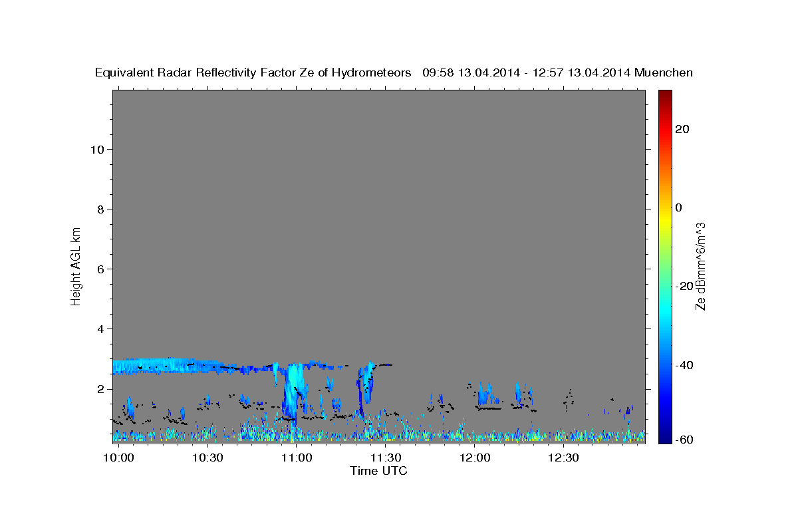Click the height tick label '10'
Image resolution: width=798 pixels, height=532 pixels.
click(x=97, y=150)
